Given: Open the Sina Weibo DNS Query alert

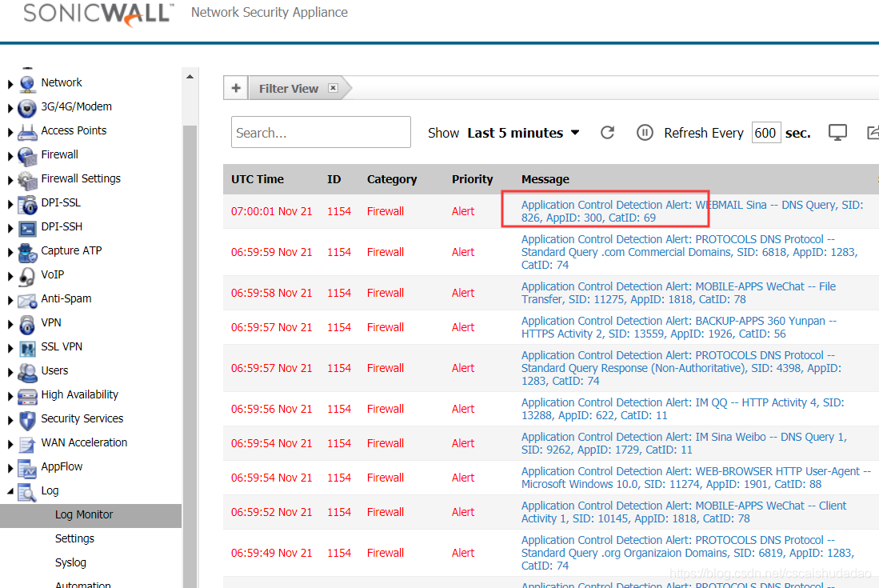Looking at the screenshot, I should 684,443.
